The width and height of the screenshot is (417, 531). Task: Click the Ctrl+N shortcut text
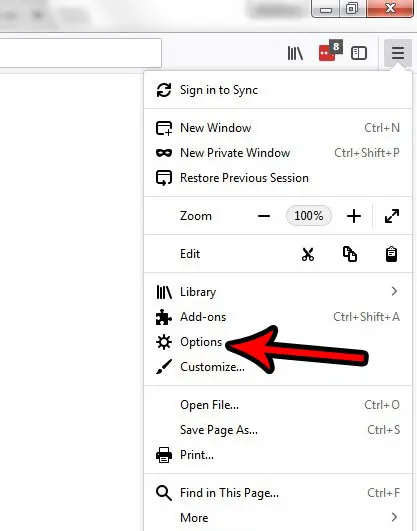tap(382, 128)
